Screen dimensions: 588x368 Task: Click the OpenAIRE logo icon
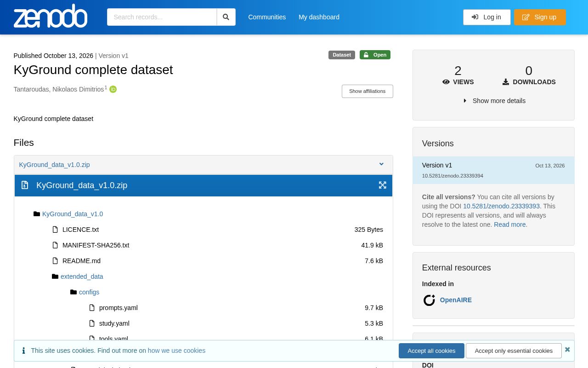coord(429,300)
